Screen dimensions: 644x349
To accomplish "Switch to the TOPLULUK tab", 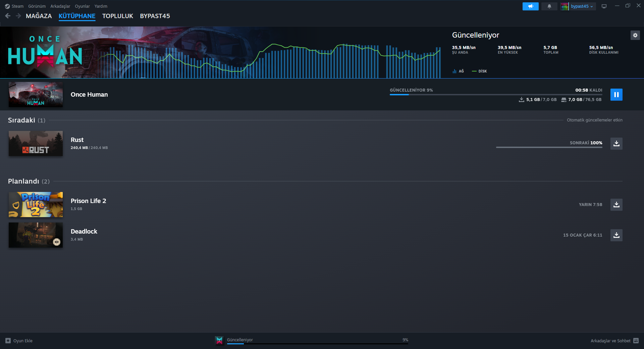I will point(118,16).
